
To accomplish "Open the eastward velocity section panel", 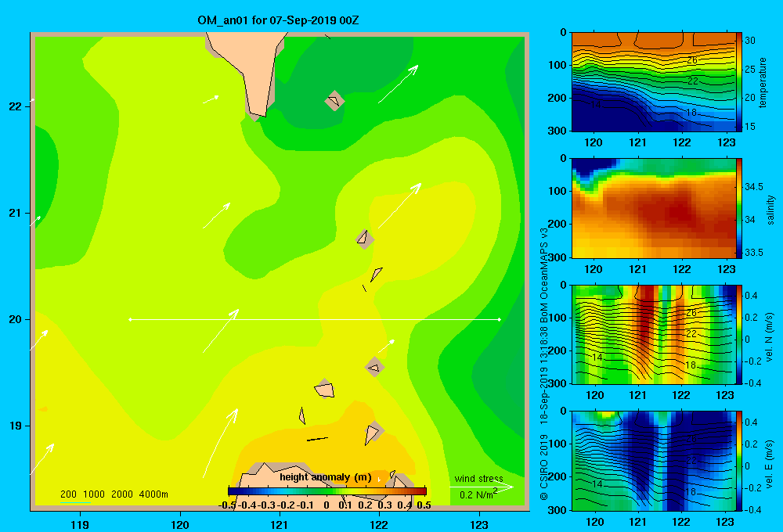I will point(653,461).
